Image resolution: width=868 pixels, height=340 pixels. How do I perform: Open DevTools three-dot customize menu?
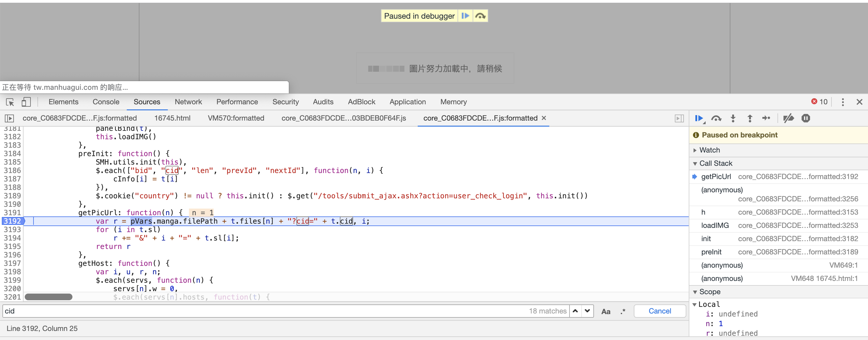click(x=843, y=102)
